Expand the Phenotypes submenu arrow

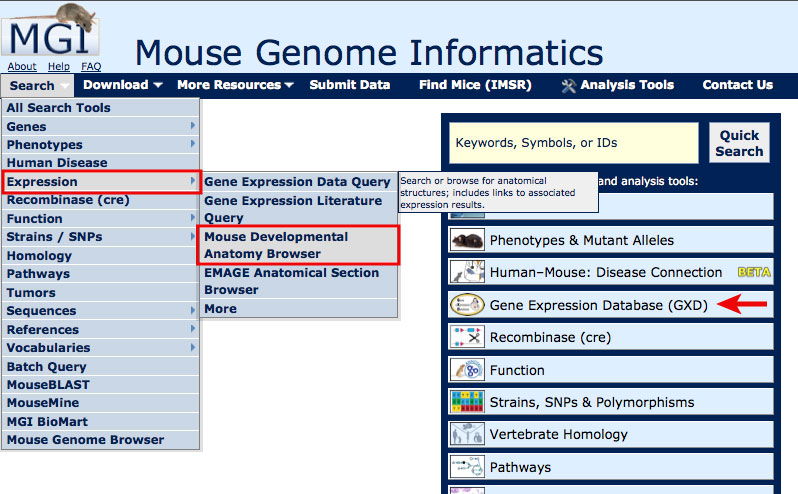pos(192,144)
